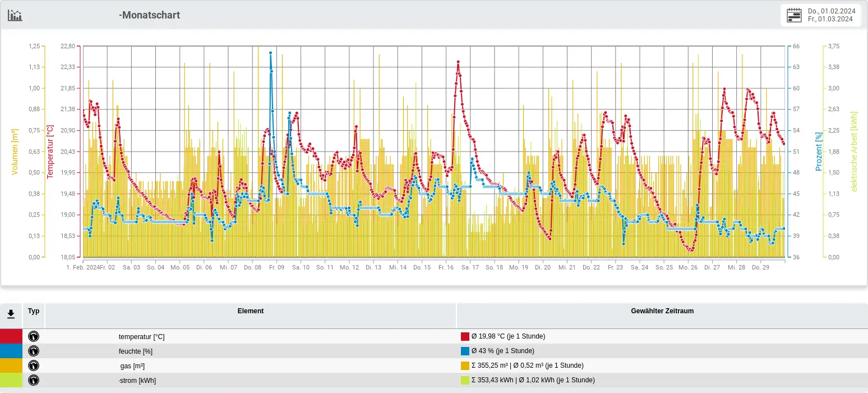The height and width of the screenshot is (393, 868).
Task: Click the Temperatur [°C] axis label
Action: click(50, 152)
